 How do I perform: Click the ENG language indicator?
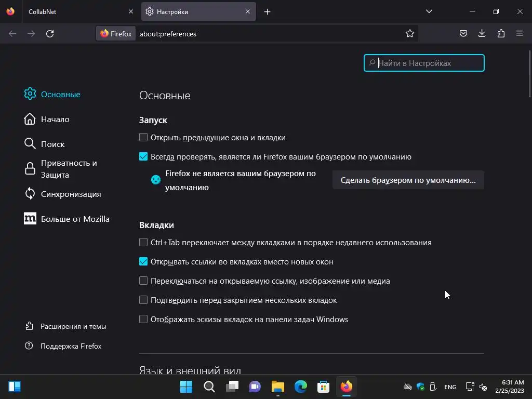[450, 387]
